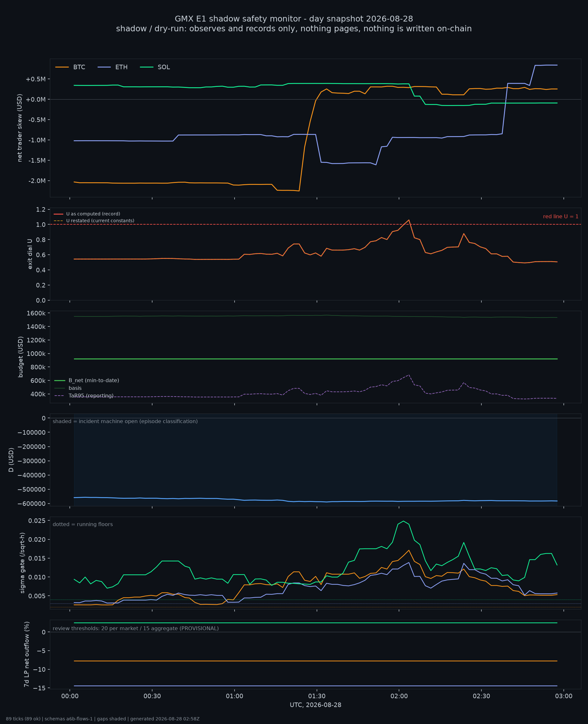Viewport: 588px width, 724px height.
Task: Click the '-1.0M' y-axis tick label
Action: [37, 140]
